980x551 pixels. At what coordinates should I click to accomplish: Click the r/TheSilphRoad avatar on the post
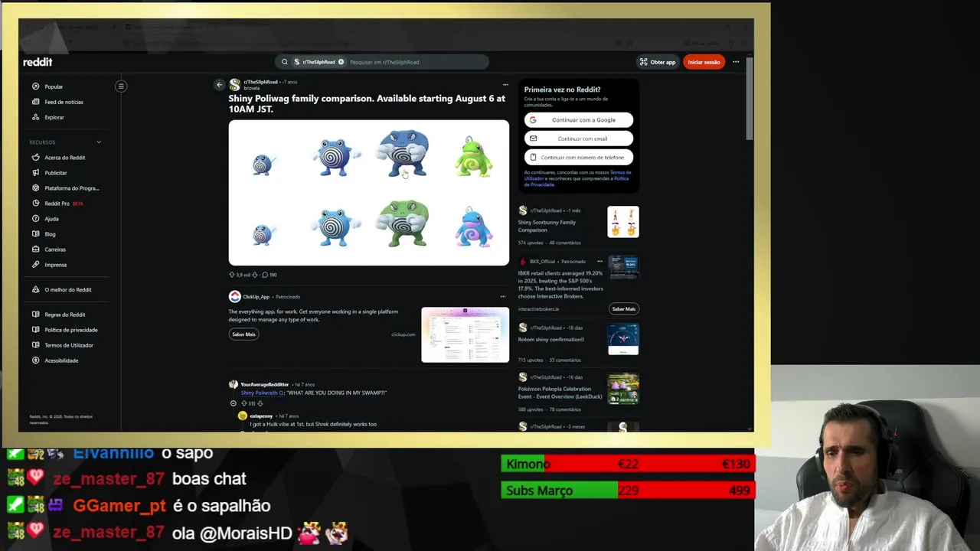(x=234, y=84)
